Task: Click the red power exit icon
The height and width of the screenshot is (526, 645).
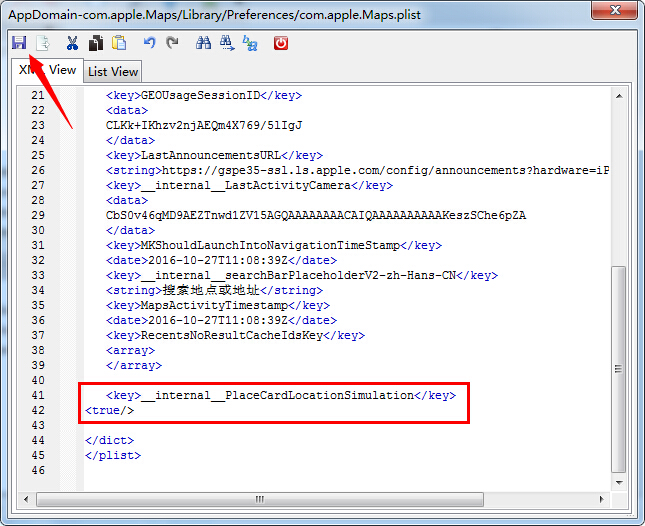Action: (x=281, y=43)
